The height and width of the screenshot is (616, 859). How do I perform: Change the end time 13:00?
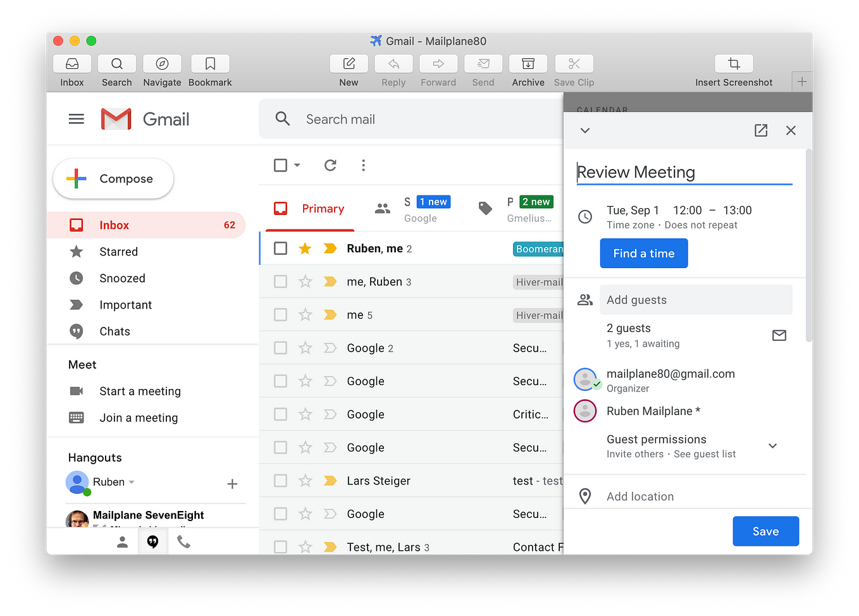tap(738, 211)
